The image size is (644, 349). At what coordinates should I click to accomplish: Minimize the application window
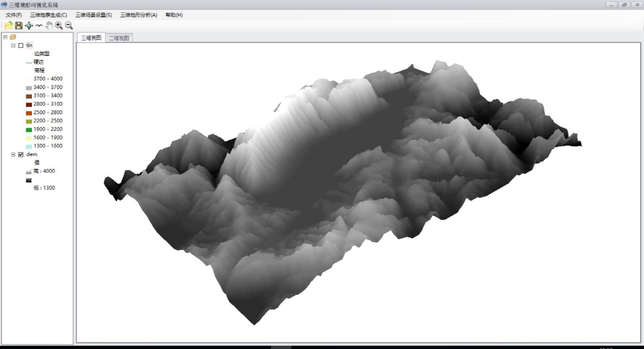[x=611, y=4]
